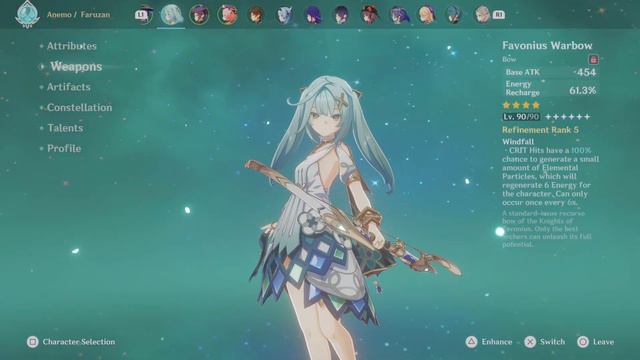Screen dimensions: 640x360
Task: Select the Weapons menu entry
Action: (76, 67)
